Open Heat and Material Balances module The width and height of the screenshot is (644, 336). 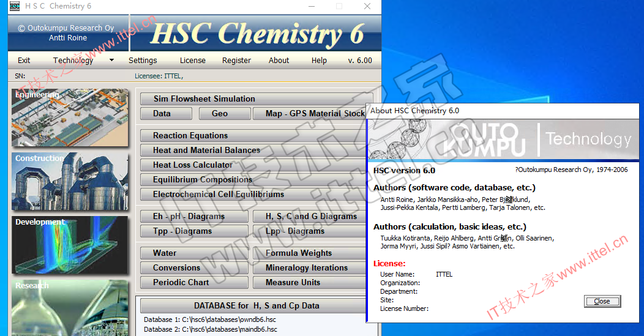(253, 151)
